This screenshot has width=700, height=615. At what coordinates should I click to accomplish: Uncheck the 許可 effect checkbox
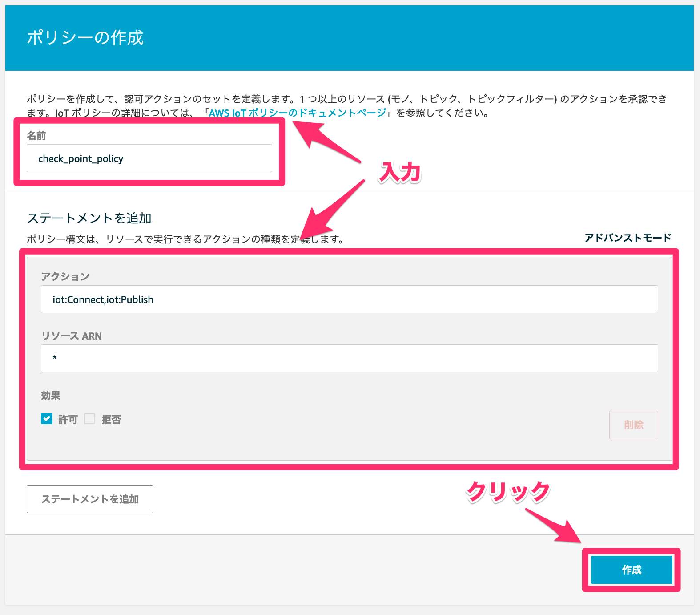47,419
